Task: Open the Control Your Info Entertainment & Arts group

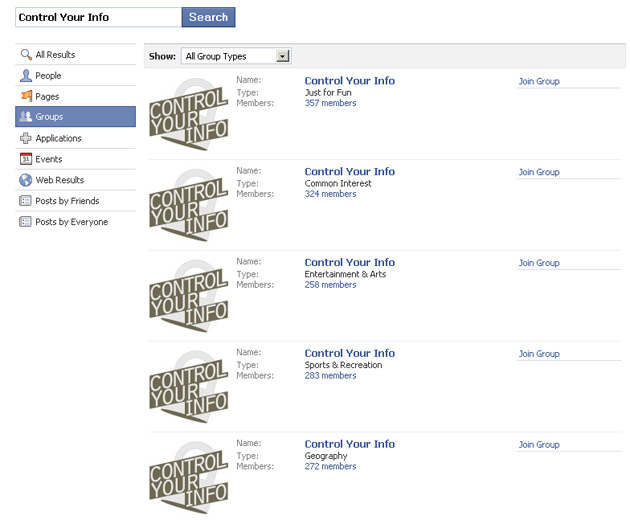Action: [x=350, y=262]
